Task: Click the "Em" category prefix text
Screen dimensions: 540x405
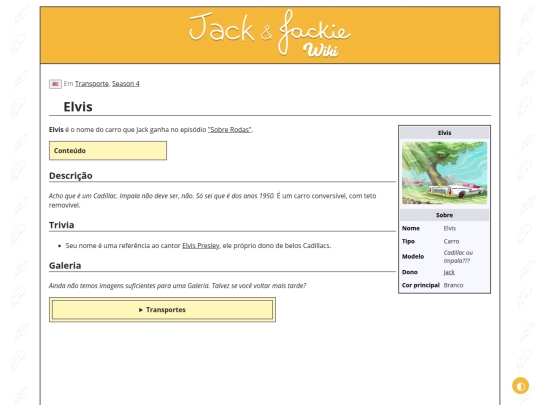Action: pos(68,84)
